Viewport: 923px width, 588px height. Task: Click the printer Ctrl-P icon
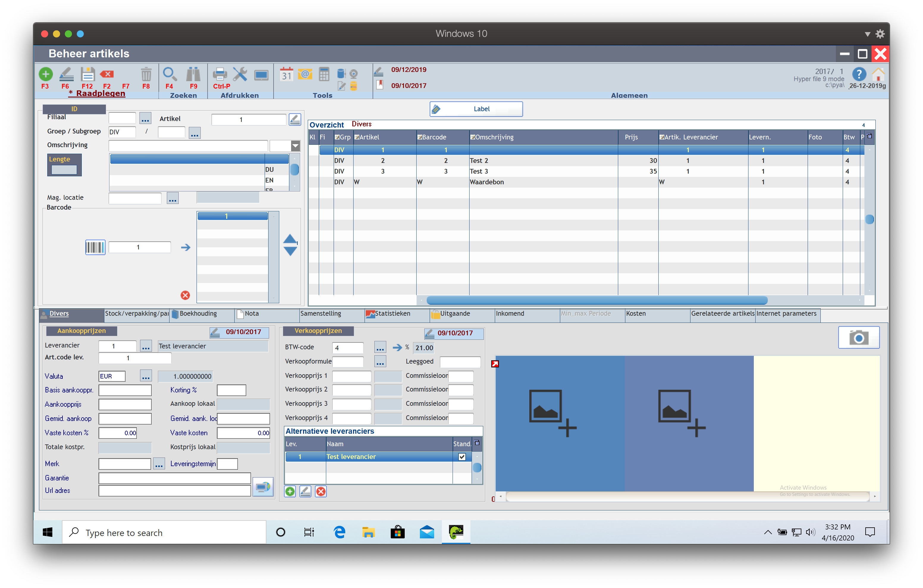coord(220,74)
